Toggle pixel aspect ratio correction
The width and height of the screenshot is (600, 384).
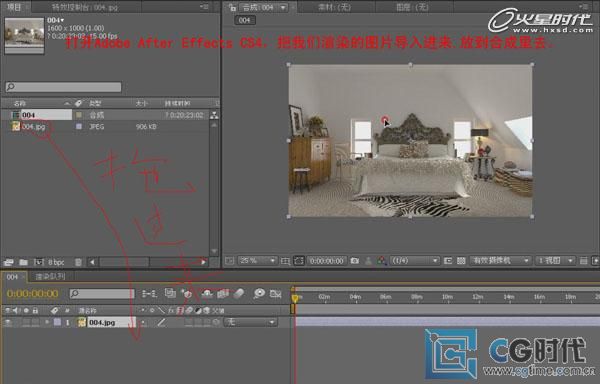(x=584, y=261)
